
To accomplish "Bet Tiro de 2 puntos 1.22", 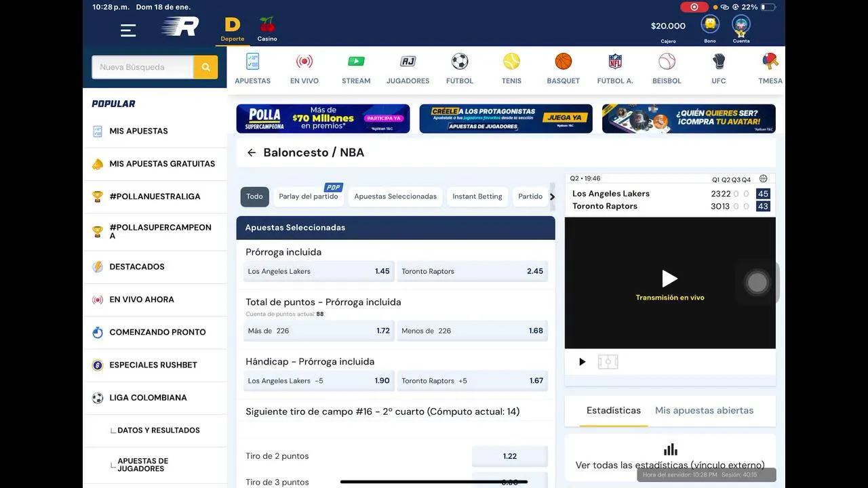I will tap(510, 456).
